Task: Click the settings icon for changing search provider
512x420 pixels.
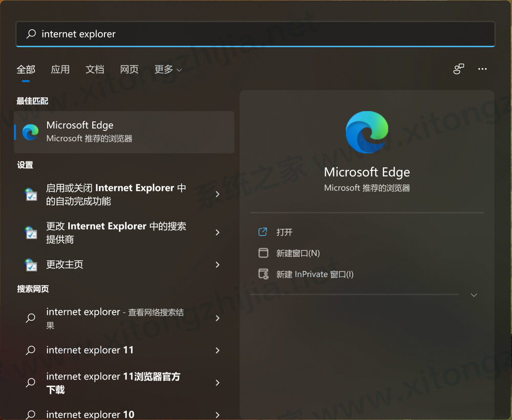Action: 31,233
